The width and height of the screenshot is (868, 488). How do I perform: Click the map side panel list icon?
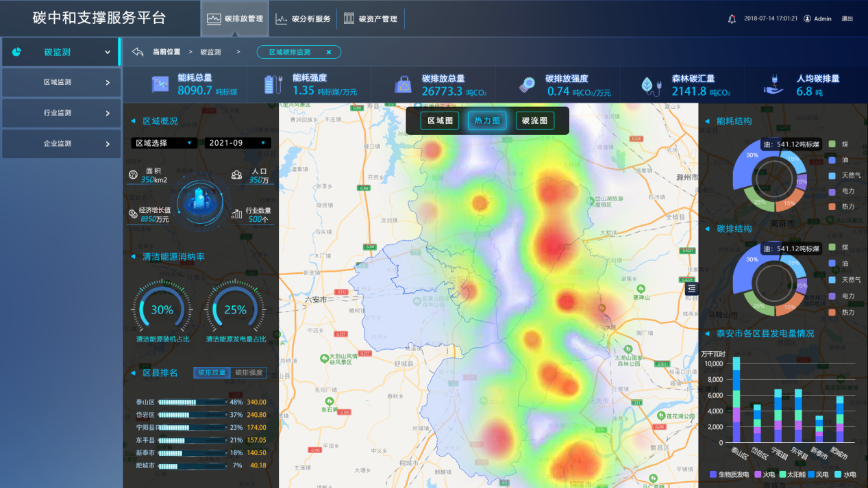(x=692, y=289)
